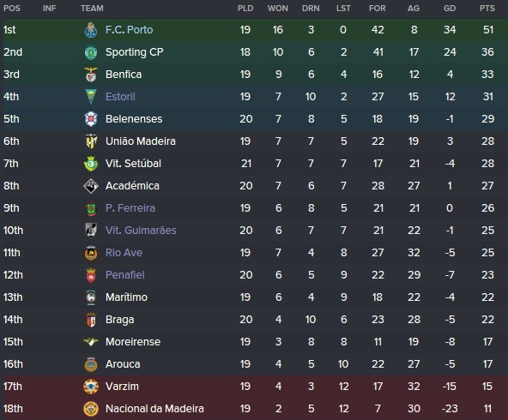Open the F.C. Porto team link
This screenshot has height=420, width=508.
point(129,30)
